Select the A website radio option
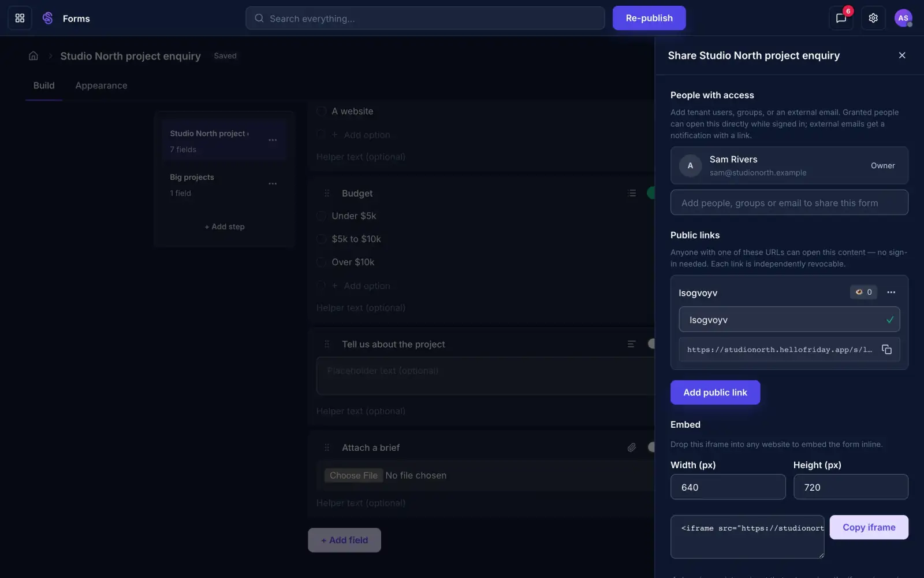Screen dimensions: 924x578 (322, 111)
